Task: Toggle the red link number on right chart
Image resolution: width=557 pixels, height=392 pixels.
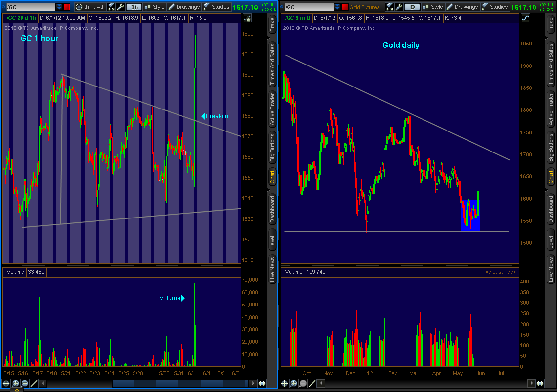Action: tap(345, 7)
